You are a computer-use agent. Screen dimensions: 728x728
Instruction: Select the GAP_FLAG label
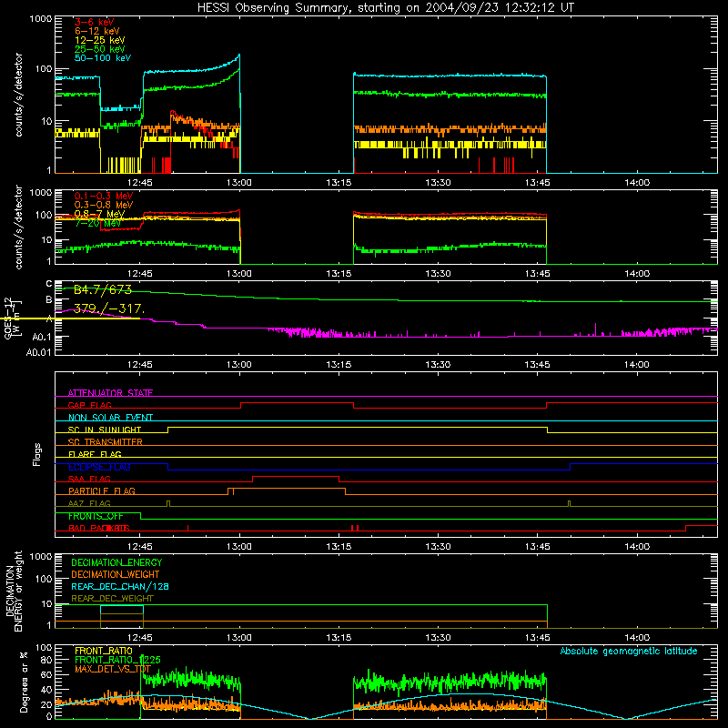click(x=89, y=405)
